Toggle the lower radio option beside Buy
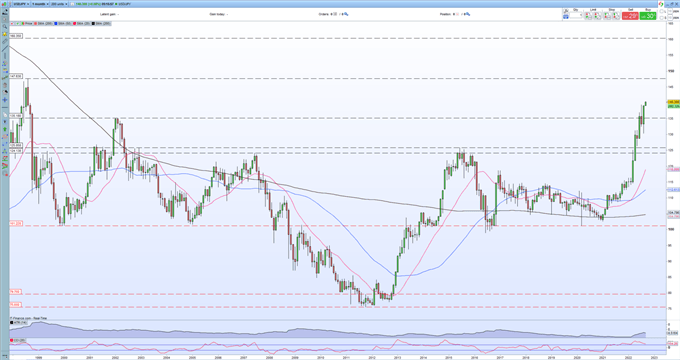Viewport: 680px width, 360px height. point(662,18)
